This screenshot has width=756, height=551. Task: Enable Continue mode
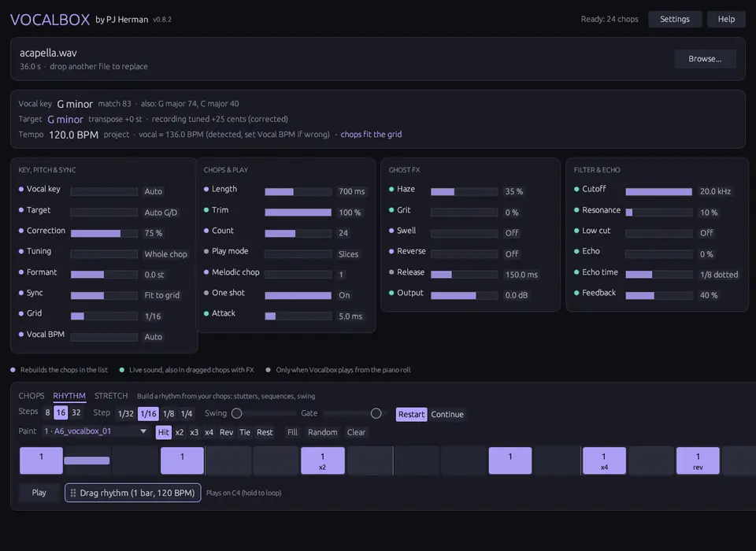coord(447,415)
